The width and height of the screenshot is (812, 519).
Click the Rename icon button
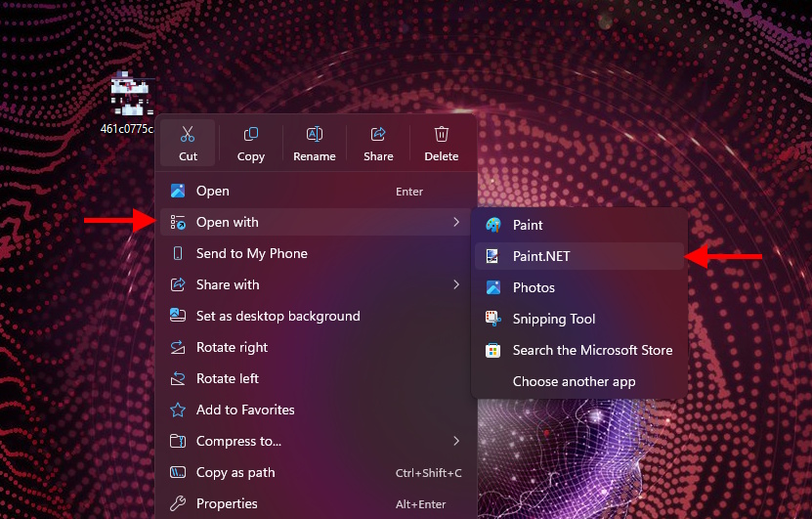(x=315, y=134)
